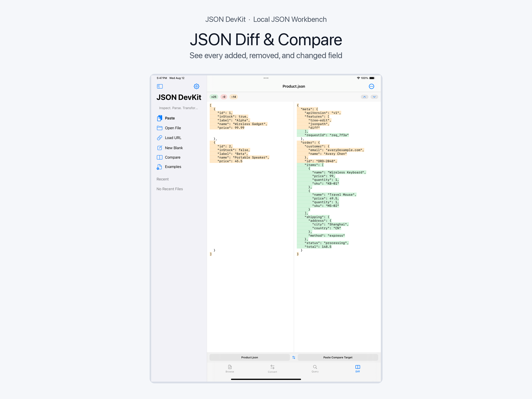532x399 pixels.
Task: Click the "sku": "MS-02" line
Action: (325, 206)
